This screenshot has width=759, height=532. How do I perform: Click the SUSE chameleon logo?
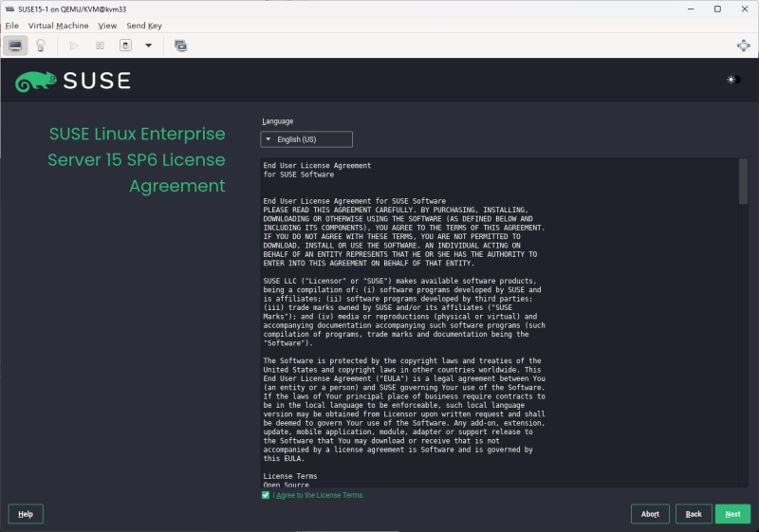[35, 82]
